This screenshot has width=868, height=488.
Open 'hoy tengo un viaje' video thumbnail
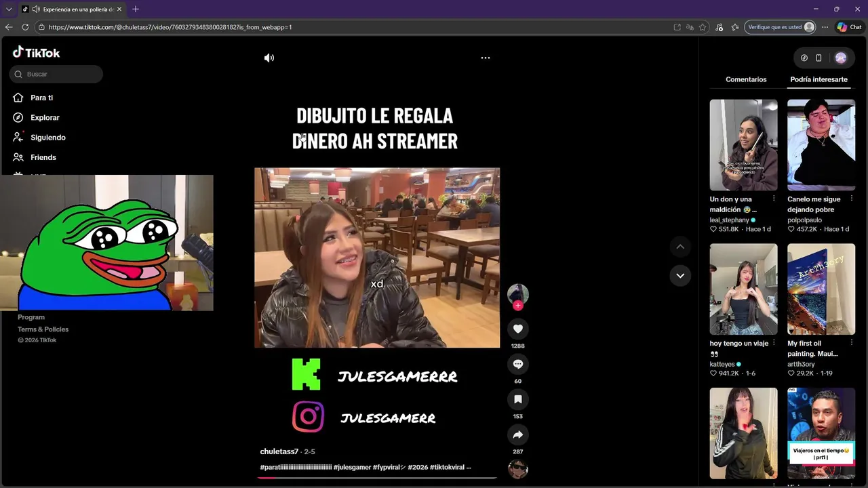point(743,289)
